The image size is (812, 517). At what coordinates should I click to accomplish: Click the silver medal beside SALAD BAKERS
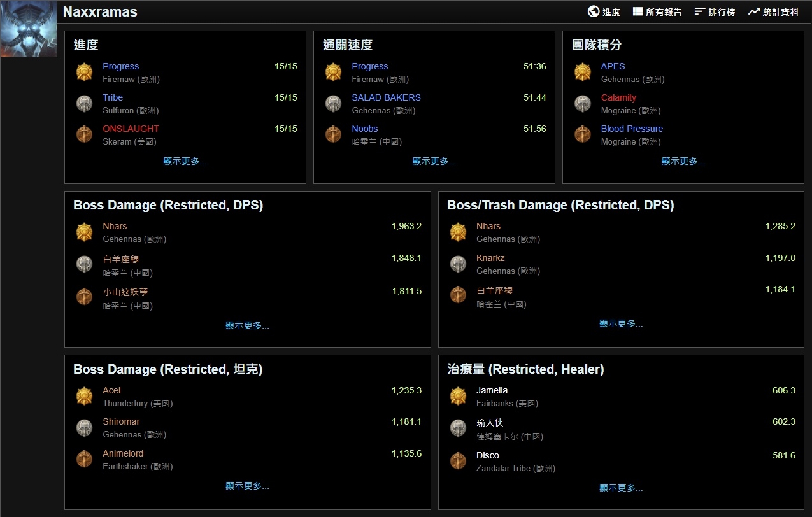333,103
